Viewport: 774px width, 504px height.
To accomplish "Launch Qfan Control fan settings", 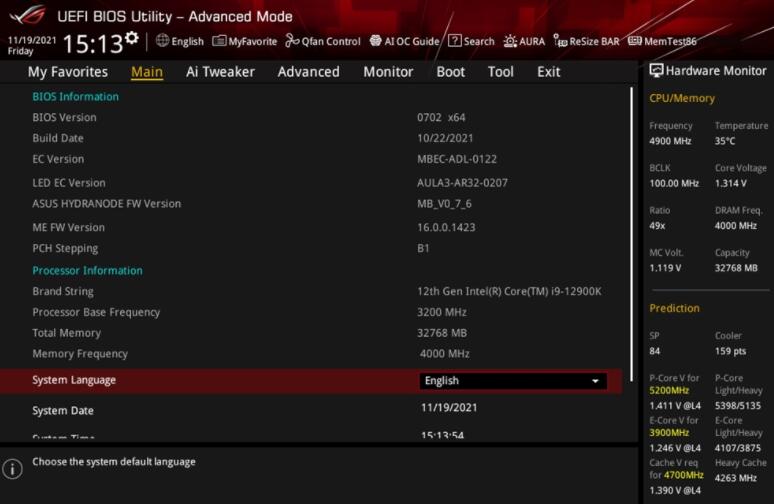I will click(323, 41).
